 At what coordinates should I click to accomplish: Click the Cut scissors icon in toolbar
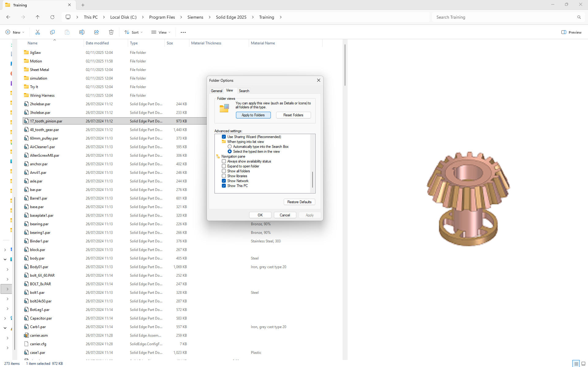pos(38,32)
